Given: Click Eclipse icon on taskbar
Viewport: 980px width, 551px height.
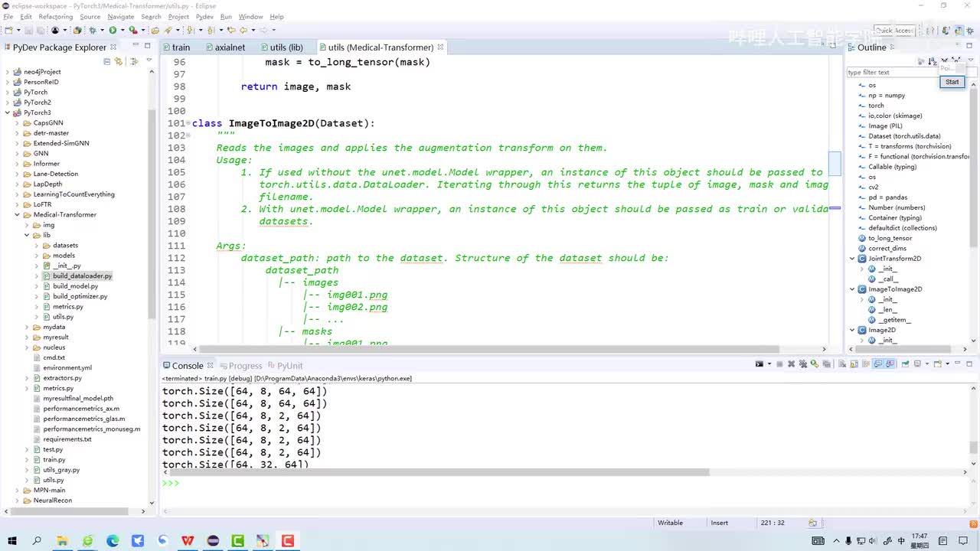Looking at the screenshot, I should point(213,541).
